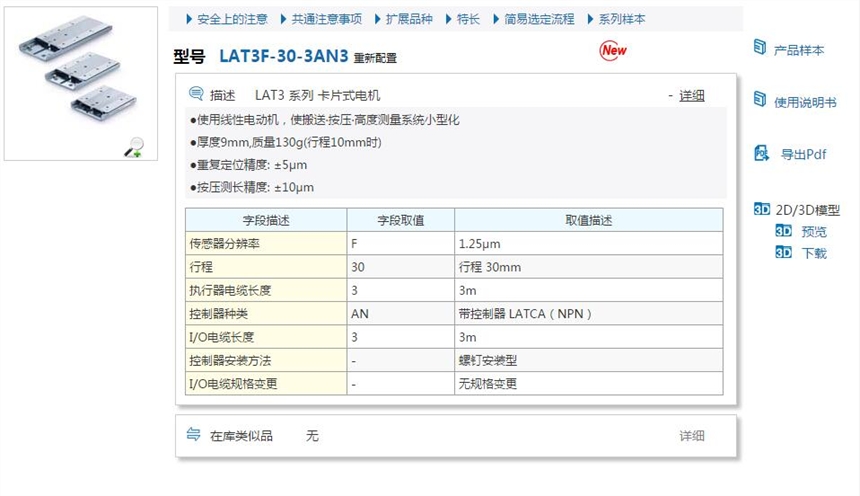Click the 在库类似品 arrows icon

coord(194,435)
